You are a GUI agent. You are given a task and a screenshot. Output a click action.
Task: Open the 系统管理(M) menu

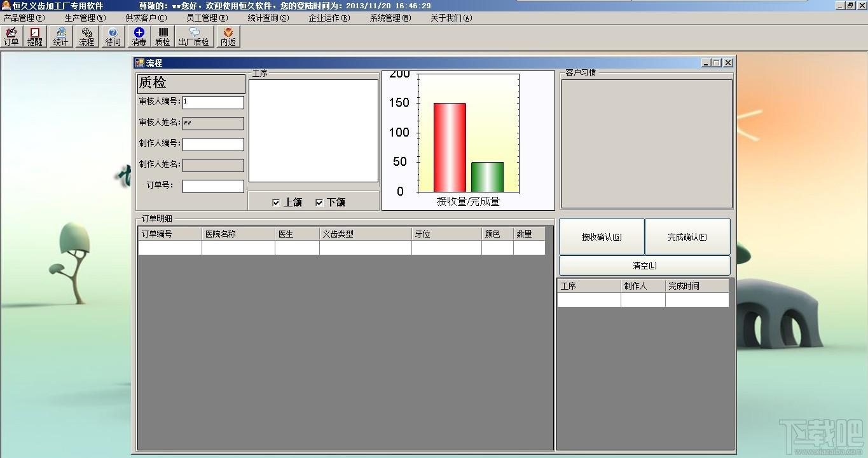tap(390, 18)
